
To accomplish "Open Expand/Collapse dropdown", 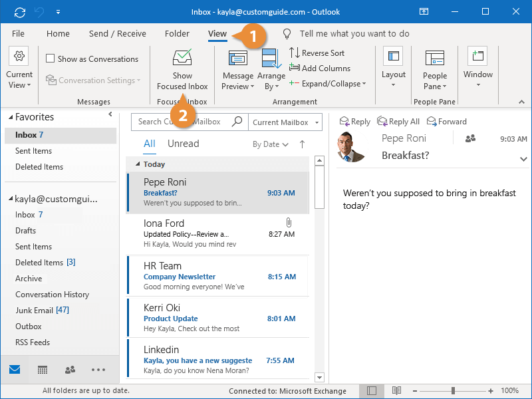I will tap(327, 84).
